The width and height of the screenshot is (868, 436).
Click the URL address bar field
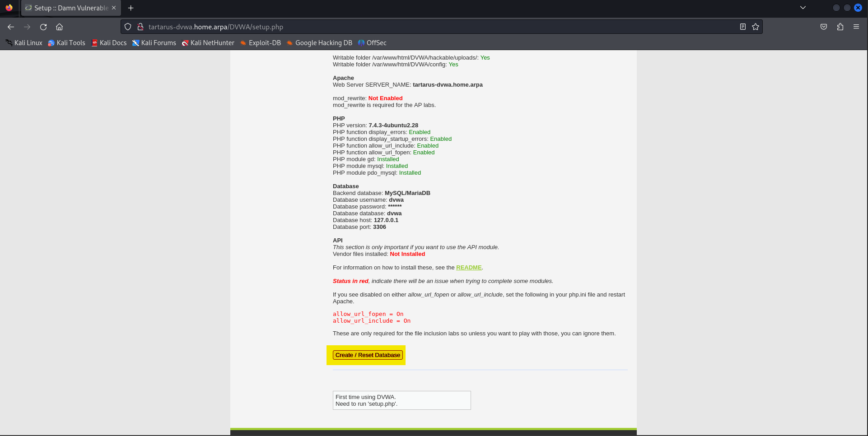click(x=406, y=27)
